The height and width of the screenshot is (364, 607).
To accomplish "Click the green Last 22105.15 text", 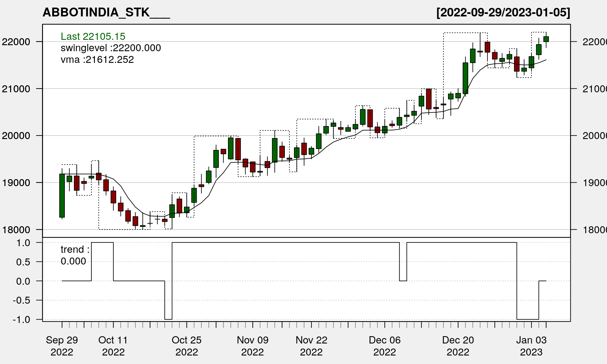I will tap(93, 36).
